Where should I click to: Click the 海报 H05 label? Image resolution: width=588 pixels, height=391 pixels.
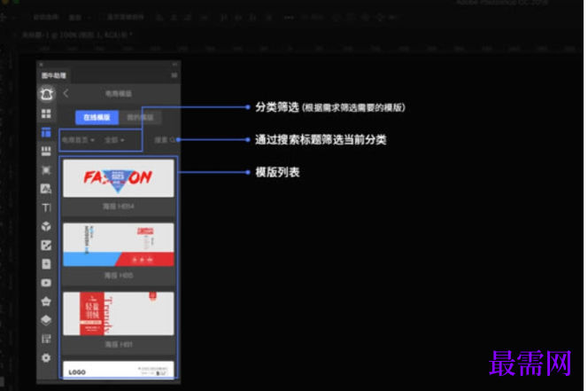coord(119,276)
